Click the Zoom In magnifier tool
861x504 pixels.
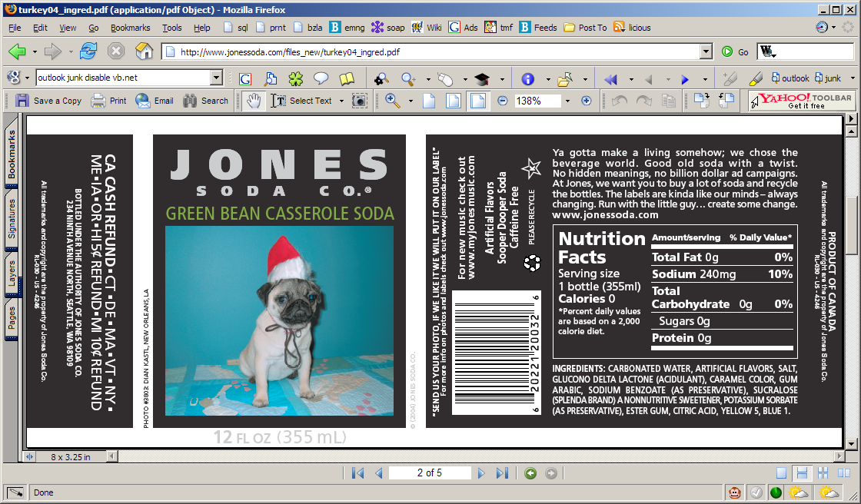[x=393, y=101]
